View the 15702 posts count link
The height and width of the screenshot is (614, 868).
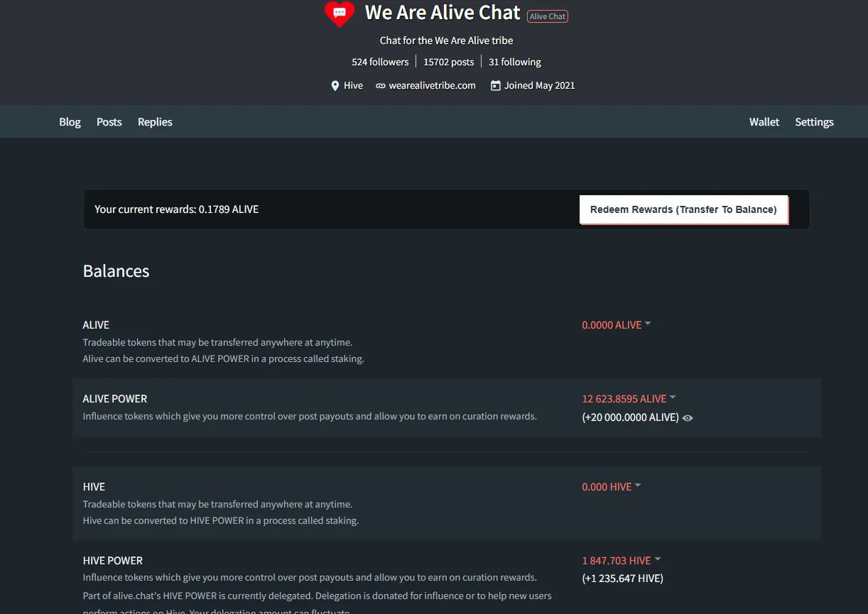click(449, 62)
